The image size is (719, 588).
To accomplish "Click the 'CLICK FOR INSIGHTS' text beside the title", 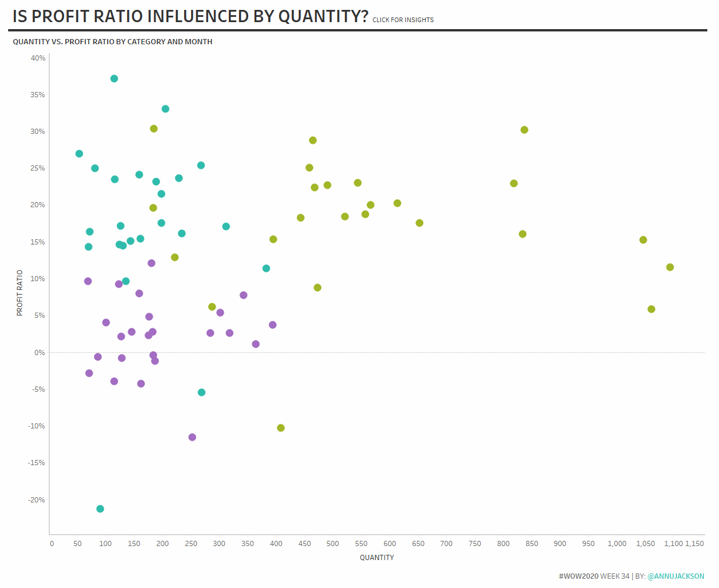I will click(403, 20).
